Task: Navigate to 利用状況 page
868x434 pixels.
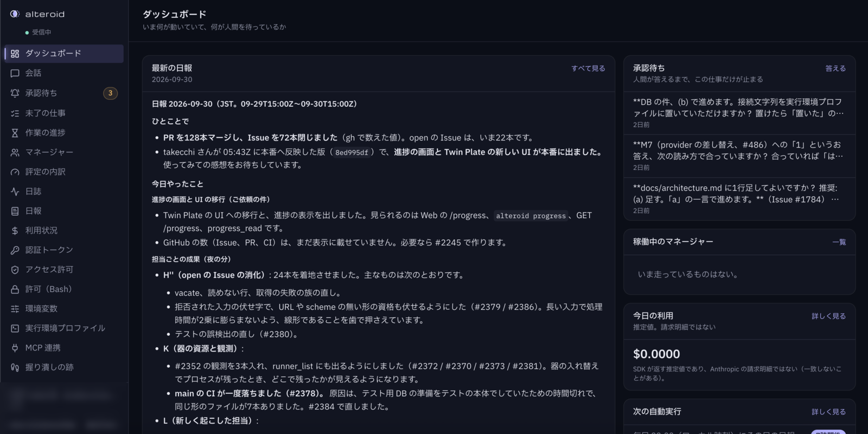Action: tap(64, 231)
